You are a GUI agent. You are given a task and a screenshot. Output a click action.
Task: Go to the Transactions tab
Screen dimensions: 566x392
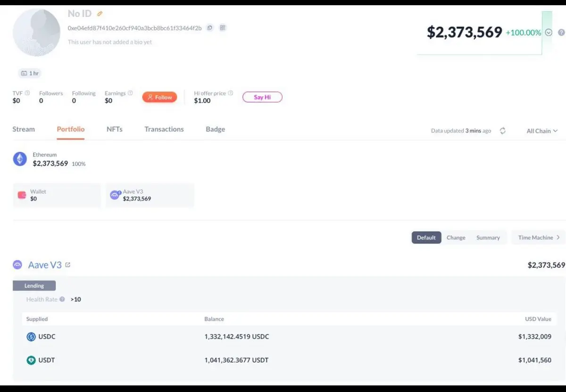tap(164, 129)
